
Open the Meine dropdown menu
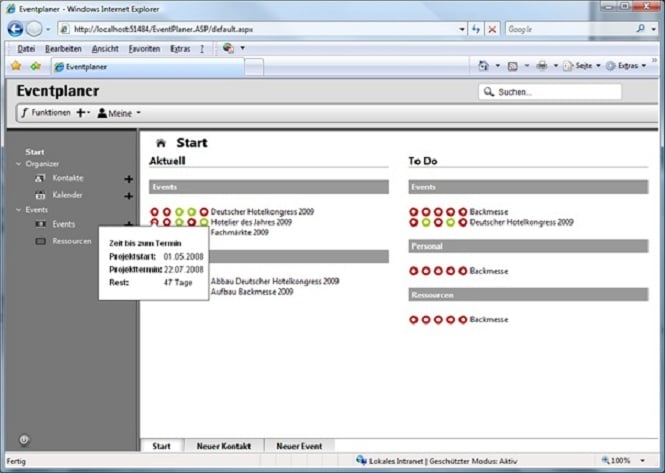click(119, 113)
